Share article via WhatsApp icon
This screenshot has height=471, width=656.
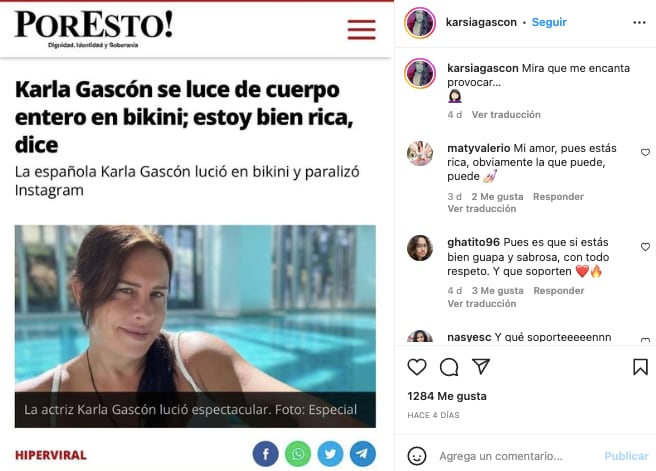[x=298, y=453]
